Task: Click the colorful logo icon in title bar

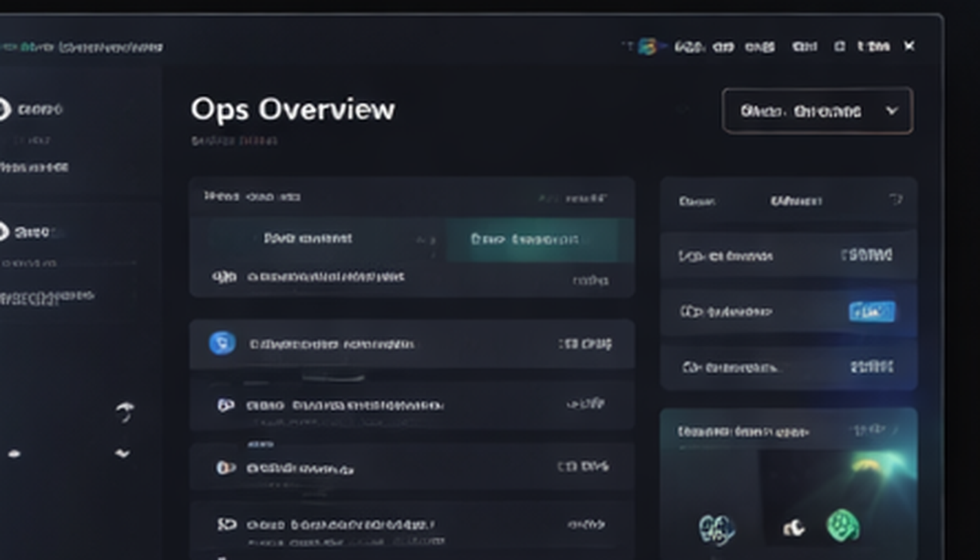Action: tap(647, 47)
